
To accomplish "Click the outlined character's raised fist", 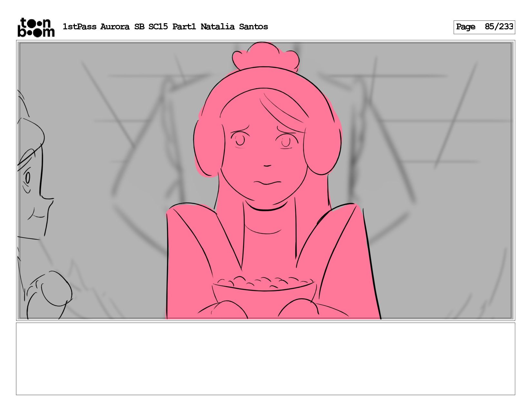I will (x=55, y=289).
